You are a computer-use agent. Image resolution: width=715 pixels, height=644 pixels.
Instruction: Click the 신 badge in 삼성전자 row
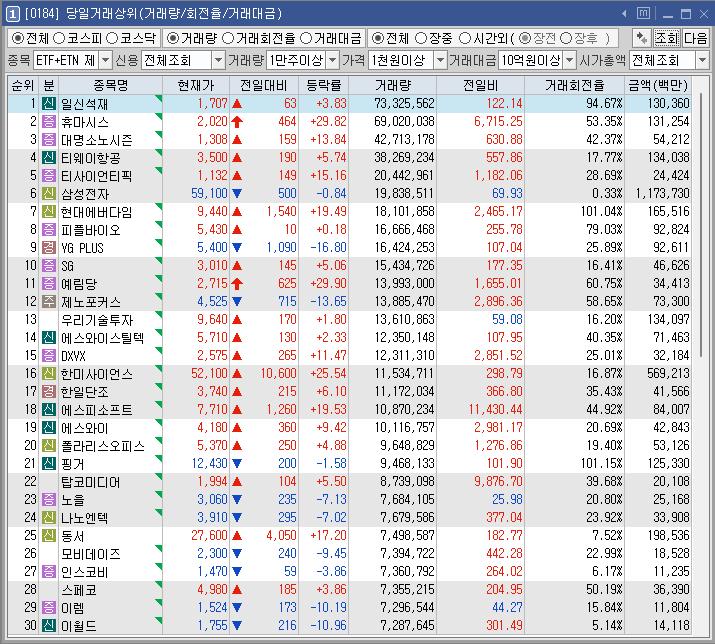click(48, 193)
